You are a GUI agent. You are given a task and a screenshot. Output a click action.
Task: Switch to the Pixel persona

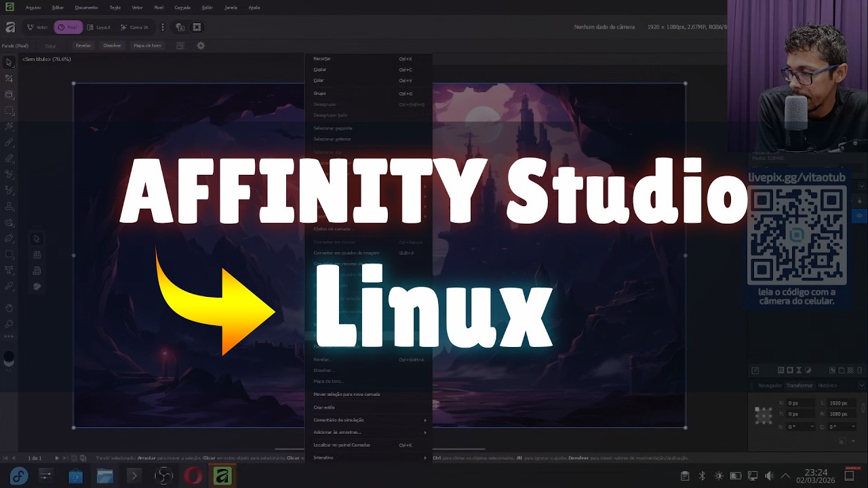point(68,27)
